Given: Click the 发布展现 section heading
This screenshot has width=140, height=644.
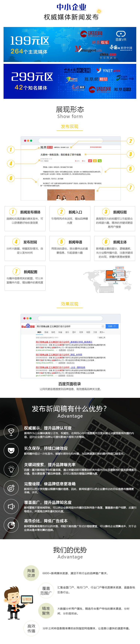Looking at the screenshot, I should 69,127.
